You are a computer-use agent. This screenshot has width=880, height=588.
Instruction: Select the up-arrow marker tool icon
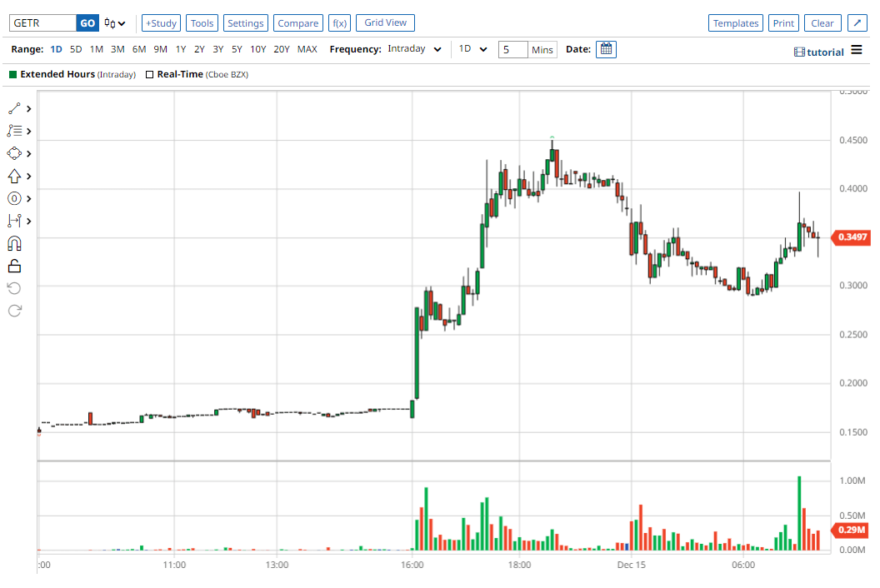(x=15, y=177)
